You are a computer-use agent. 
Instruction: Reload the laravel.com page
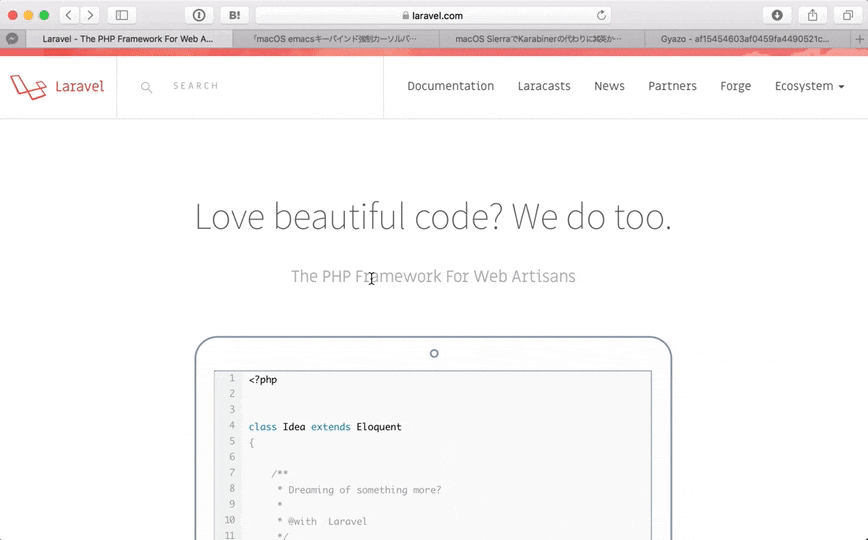[601, 16]
